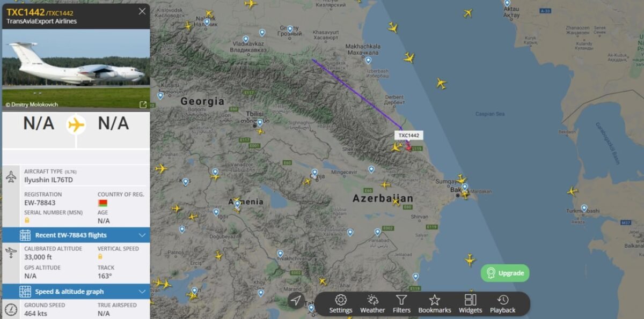Click the vertical speed lock icon
This screenshot has width=644, height=319.
tap(100, 256)
